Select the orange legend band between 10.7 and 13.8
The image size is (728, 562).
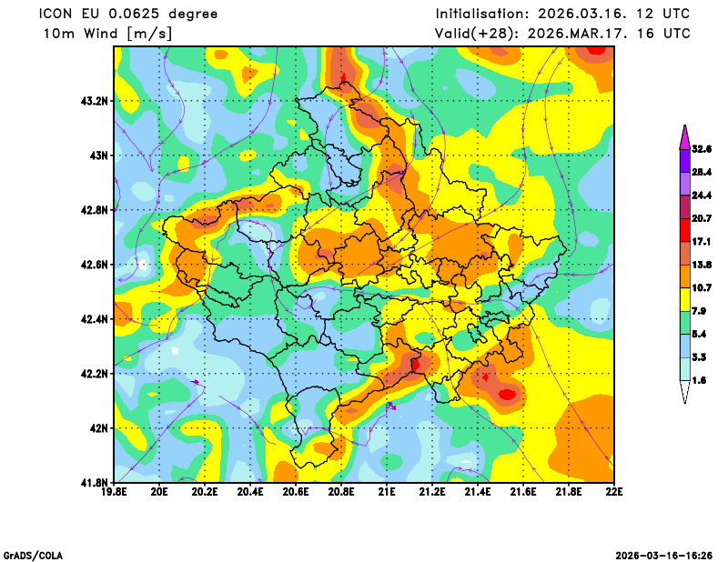point(684,276)
